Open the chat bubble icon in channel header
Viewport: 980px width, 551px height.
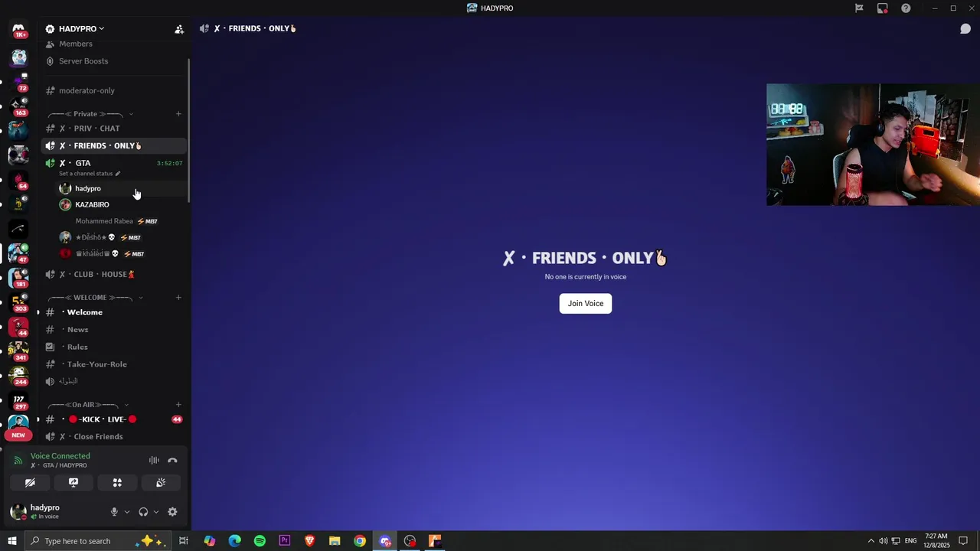965,29
